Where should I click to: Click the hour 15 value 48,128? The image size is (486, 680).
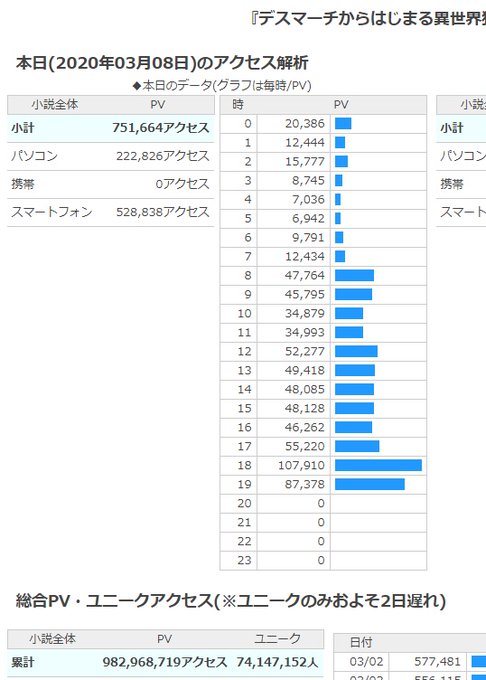coord(305,408)
